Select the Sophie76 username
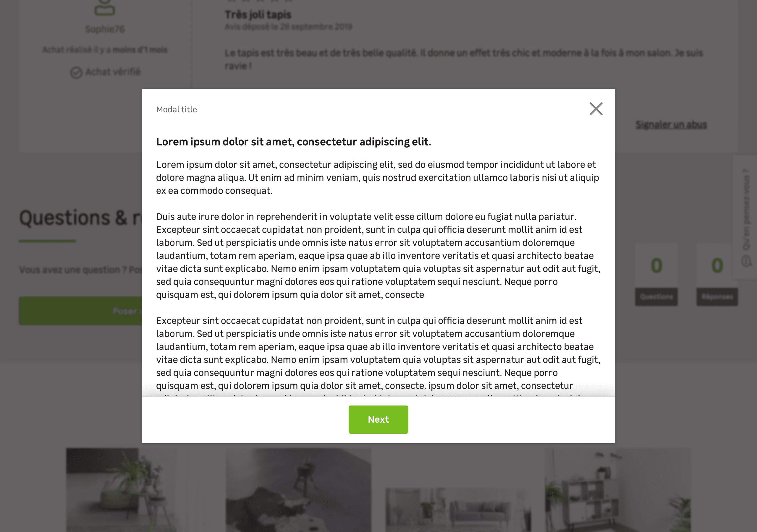Viewport: 757px width, 532px height. (105, 29)
